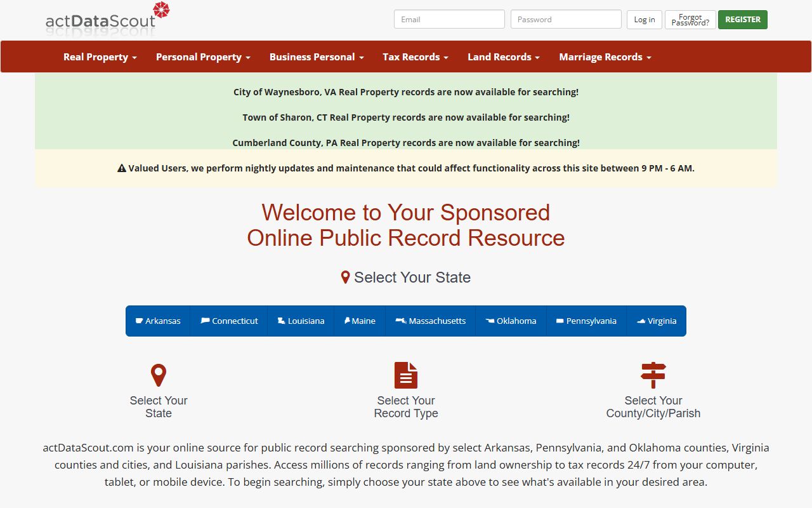Viewport: 812px width, 508px height.
Task: Click the Arkansas state shape icon
Action: pyautogui.click(x=140, y=321)
